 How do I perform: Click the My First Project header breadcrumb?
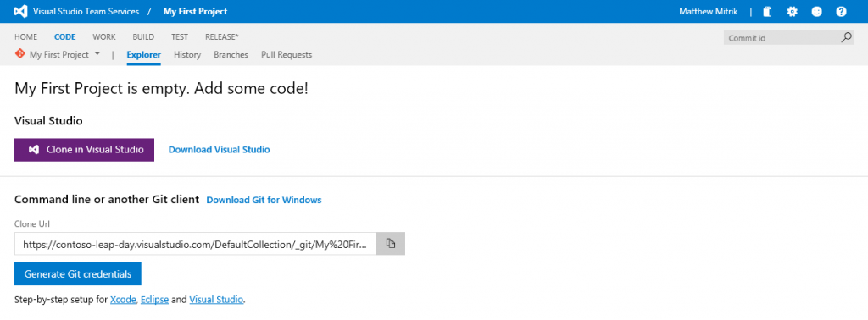point(195,12)
